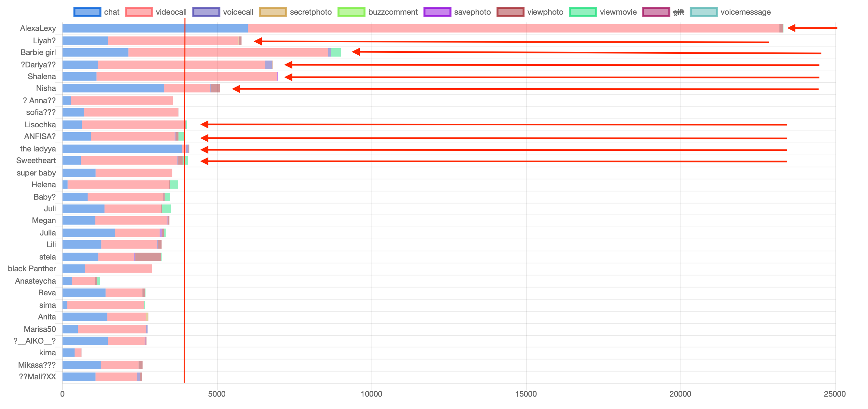Click the ?__AIKO__? row label
The height and width of the screenshot is (409, 868).
35,341
